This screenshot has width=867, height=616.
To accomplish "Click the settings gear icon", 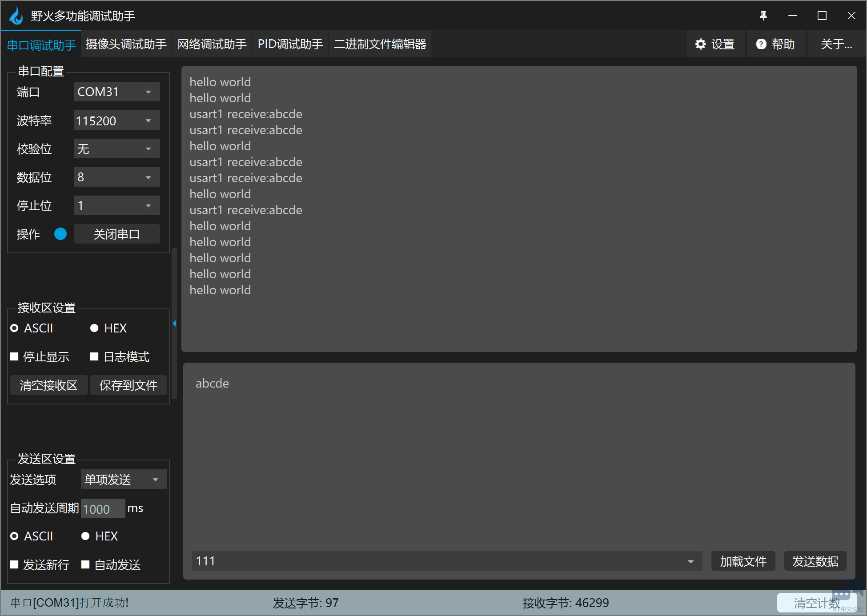I will point(701,44).
